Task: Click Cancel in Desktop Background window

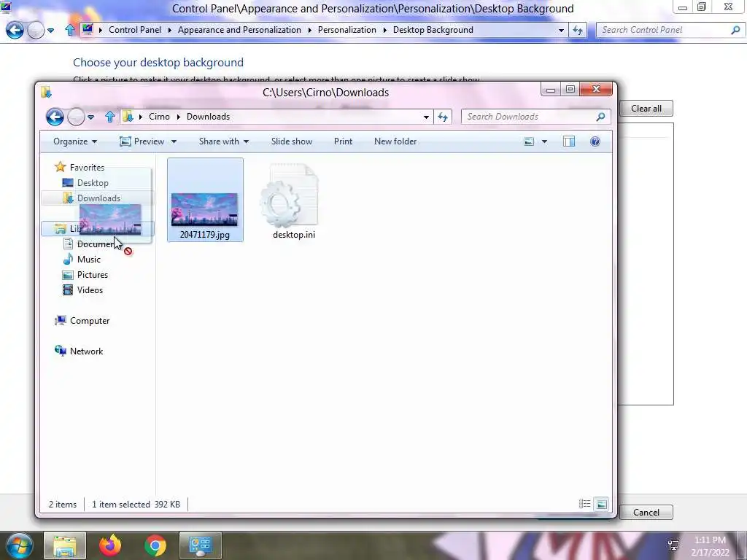Action: (x=646, y=513)
